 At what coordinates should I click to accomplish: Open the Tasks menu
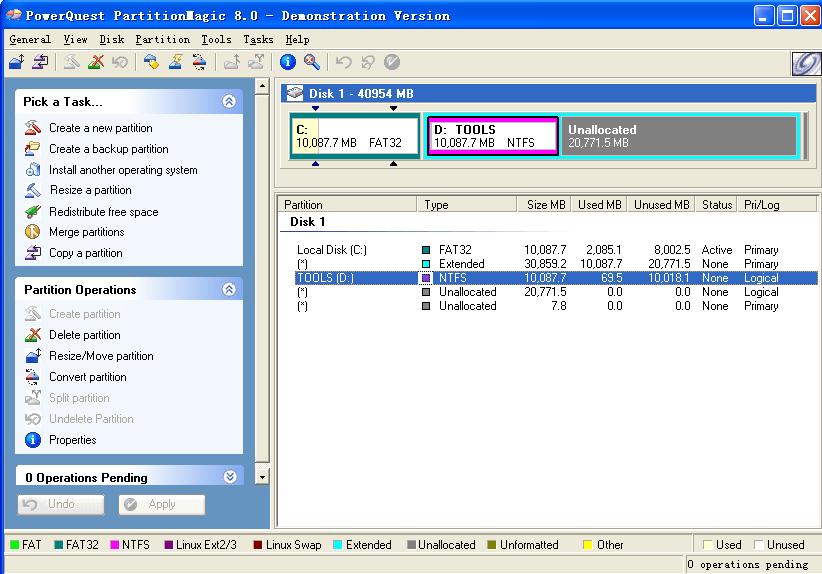[x=258, y=39]
